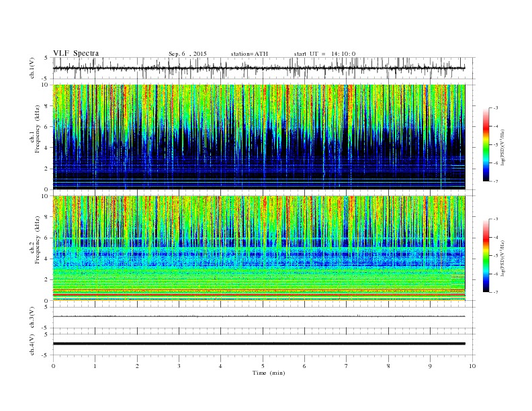The image size is (532, 411).
Task: Click time axis tick label "10" at bottom right
Action: 472,366
